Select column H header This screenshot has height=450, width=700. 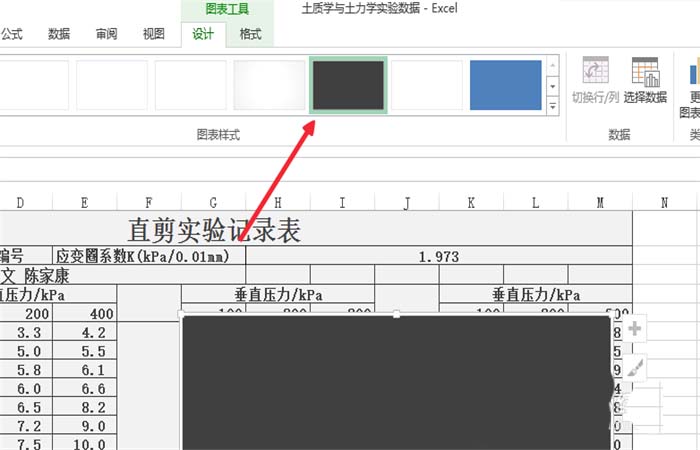tap(277, 203)
